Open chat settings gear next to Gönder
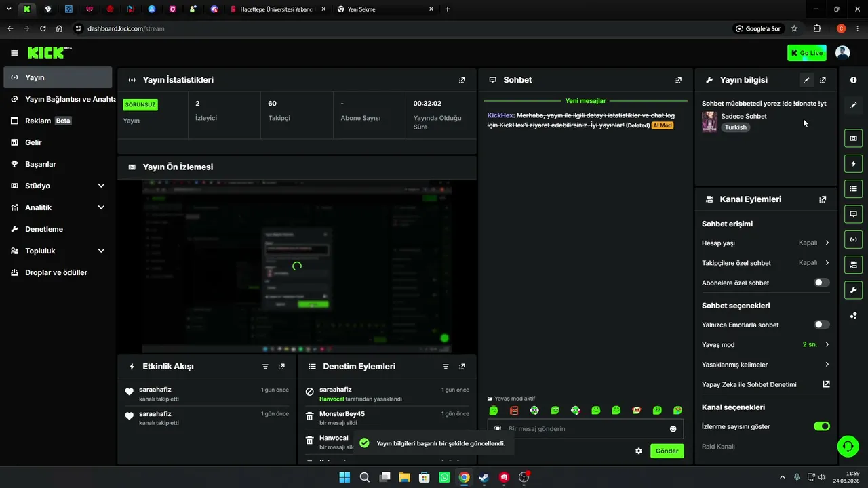The width and height of the screenshot is (868, 488). point(638,451)
